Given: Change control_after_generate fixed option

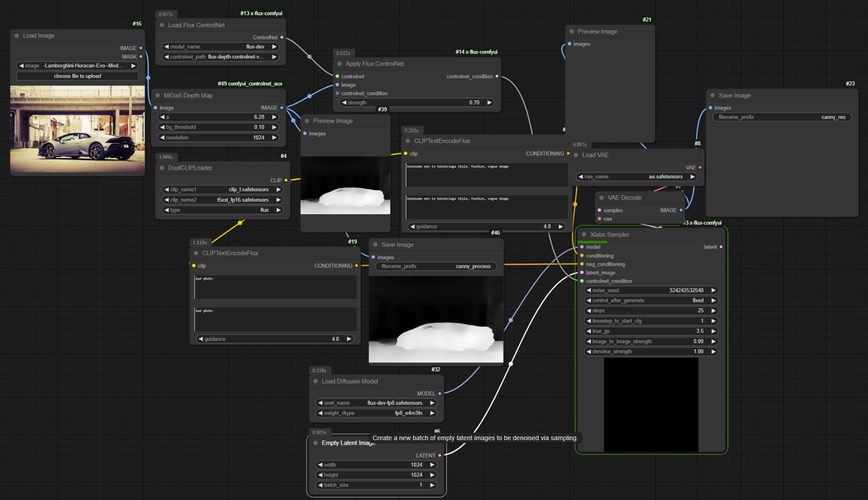Looking at the screenshot, I should pyautogui.click(x=650, y=301).
